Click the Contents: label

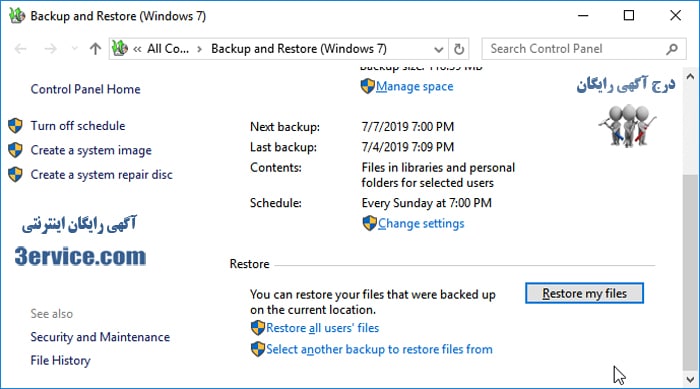275,167
